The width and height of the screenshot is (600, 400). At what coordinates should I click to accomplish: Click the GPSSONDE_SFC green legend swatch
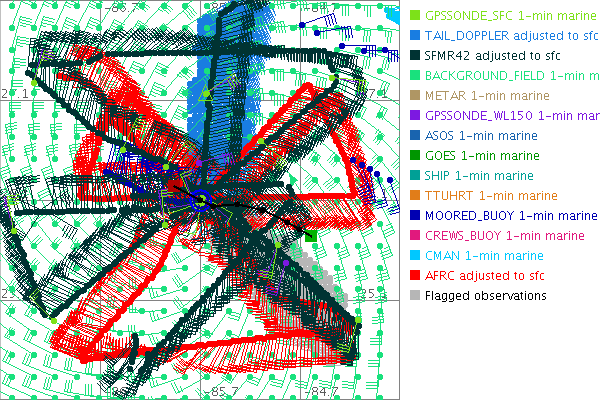tap(413, 16)
